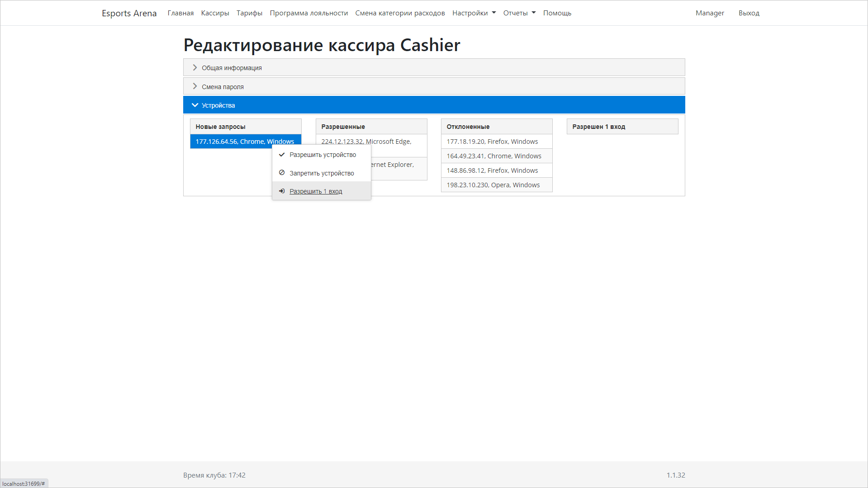Expand the Смена пароля section
The width and height of the screenshot is (868, 488).
coord(222,86)
